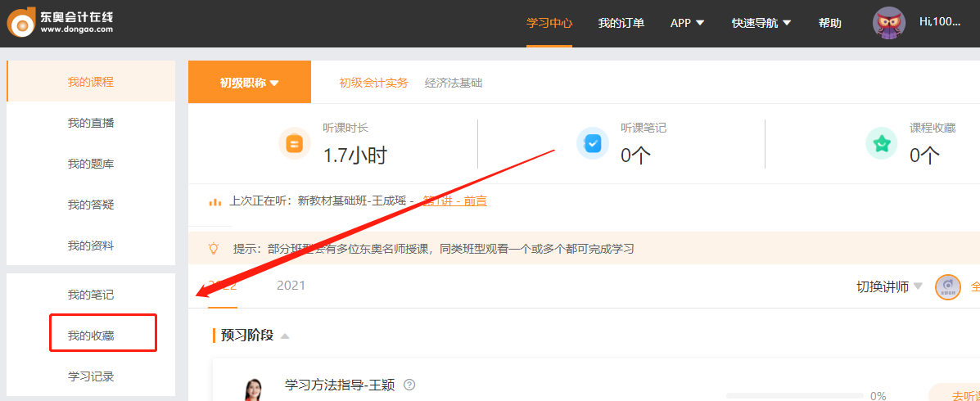Click the green course favorites star icon
The height and width of the screenshot is (401, 980).
tap(882, 144)
